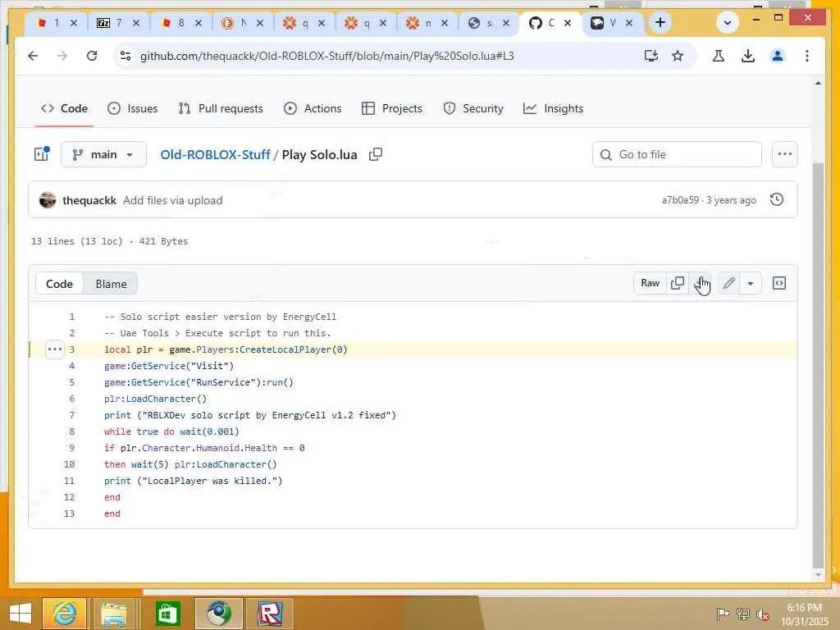840x630 pixels.
Task: Expand more edit options dropdown
Action: click(751, 283)
